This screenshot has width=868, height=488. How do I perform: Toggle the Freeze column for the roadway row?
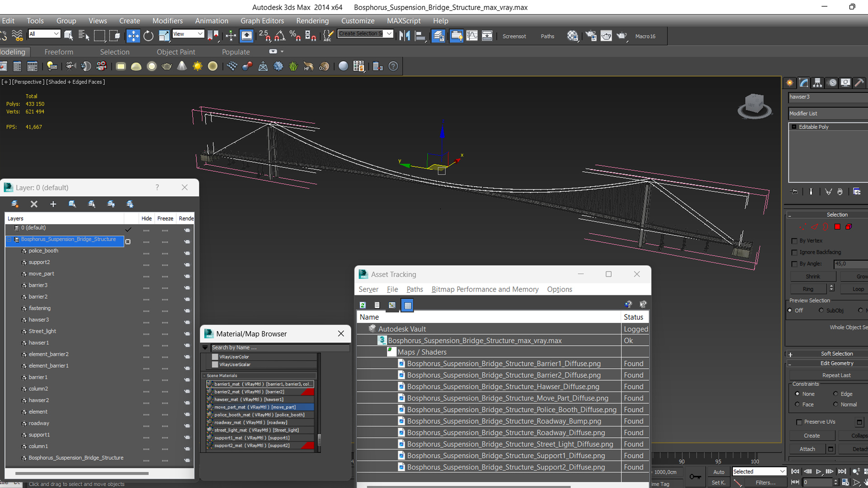pos(165,426)
